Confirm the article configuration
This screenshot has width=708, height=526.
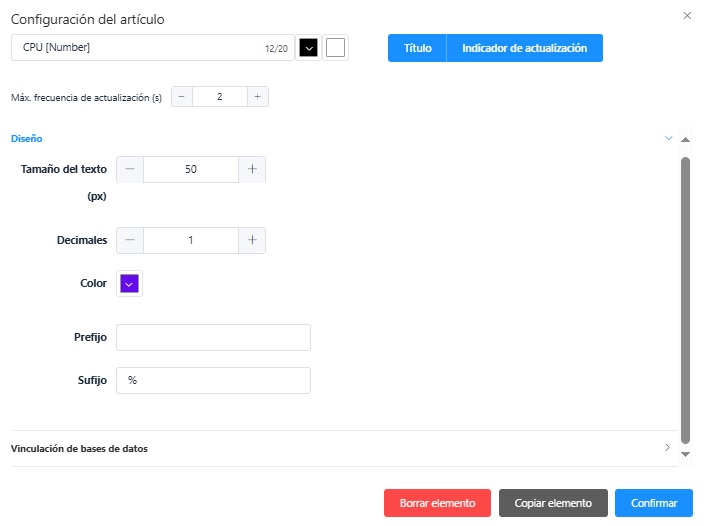coord(653,503)
